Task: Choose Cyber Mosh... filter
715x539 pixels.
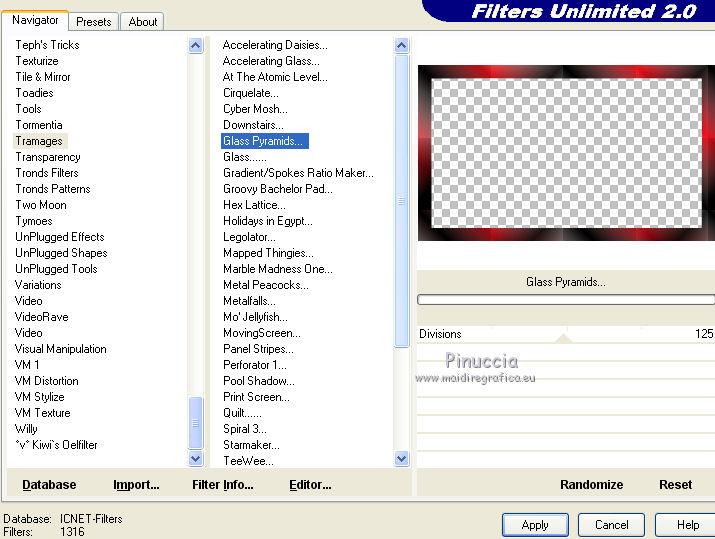Action: pos(255,109)
